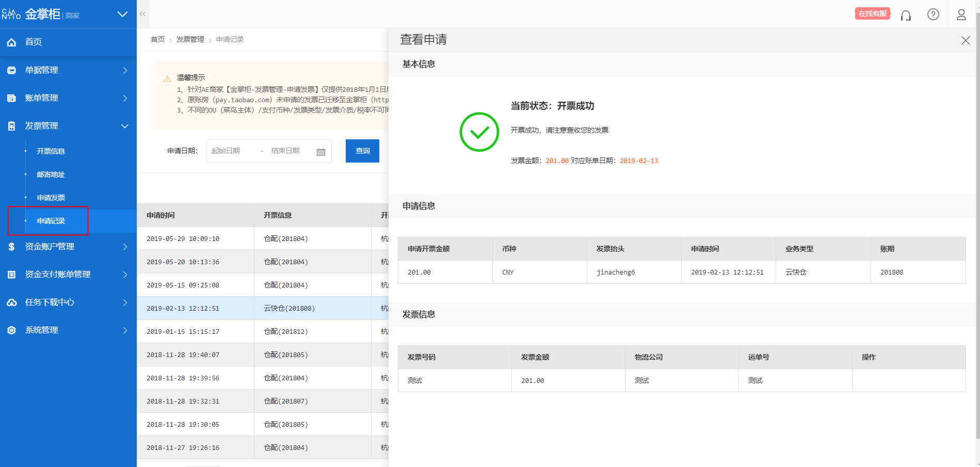Expand the 系统管理 chevron

point(125,330)
